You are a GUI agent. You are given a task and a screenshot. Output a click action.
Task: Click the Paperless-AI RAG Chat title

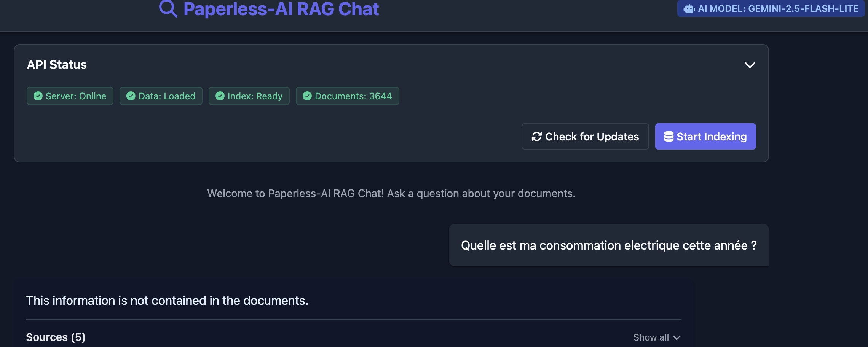click(281, 9)
